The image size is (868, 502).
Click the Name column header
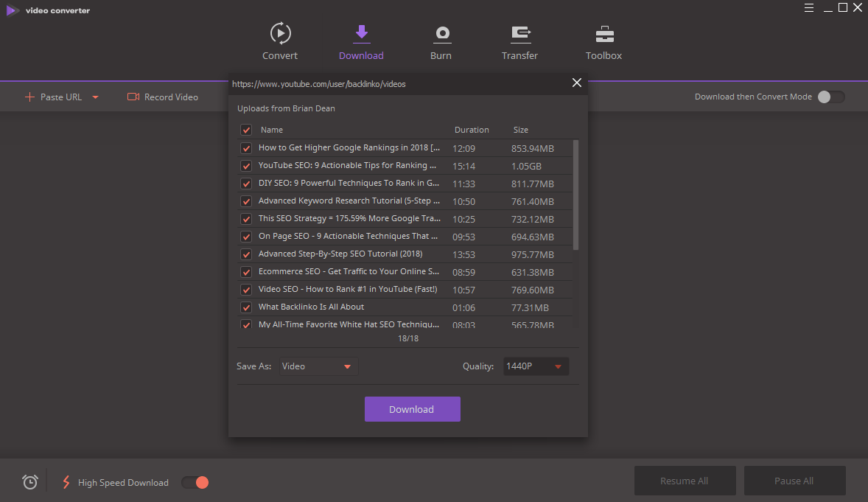pos(272,130)
